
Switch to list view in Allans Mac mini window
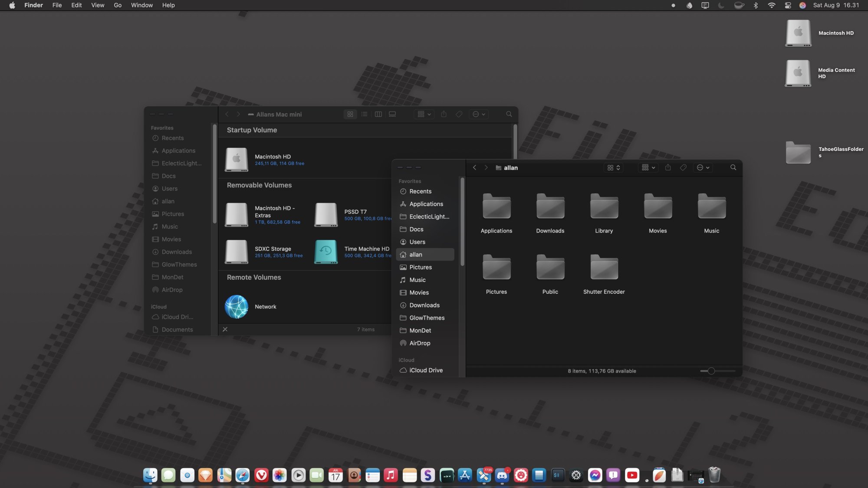pos(364,114)
